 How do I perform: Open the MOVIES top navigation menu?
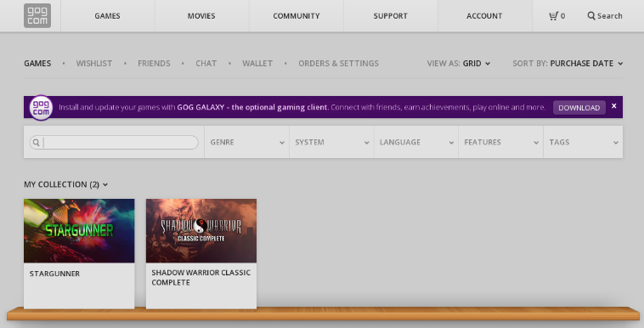coord(201,16)
